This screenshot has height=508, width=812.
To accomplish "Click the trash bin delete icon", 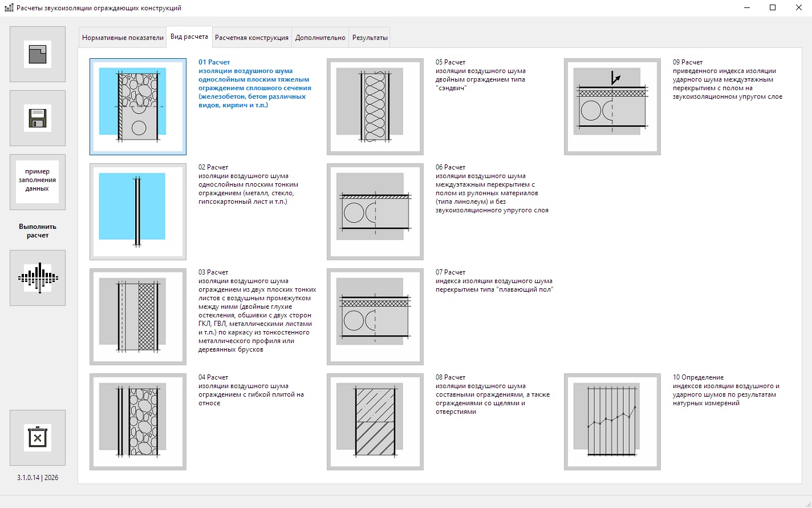I will (x=38, y=438).
